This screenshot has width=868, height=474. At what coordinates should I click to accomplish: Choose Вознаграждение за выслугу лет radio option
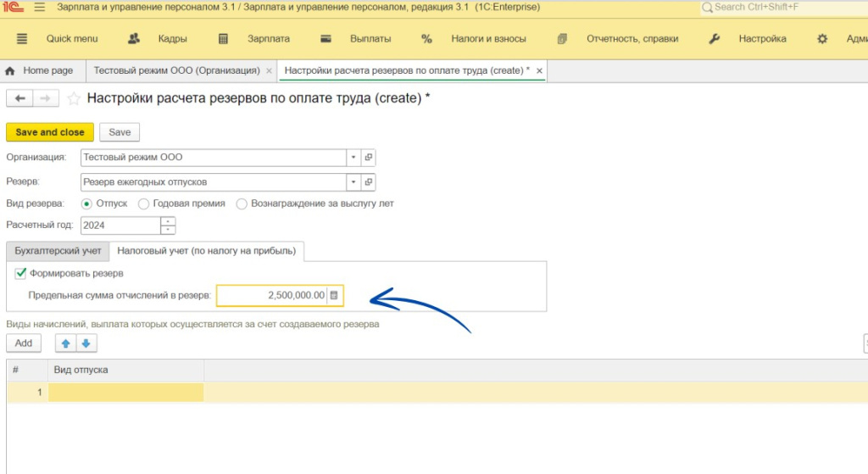coord(242,204)
